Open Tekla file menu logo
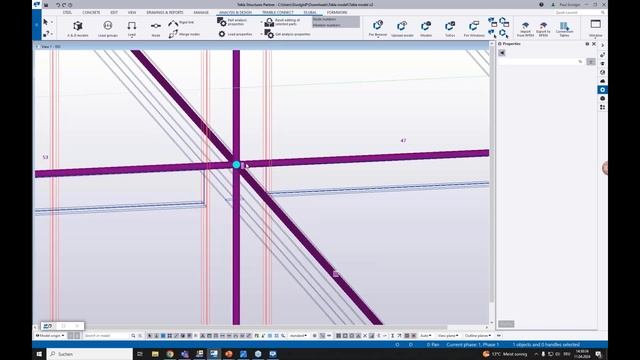This screenshot has width=640, height=360. tap(37, 4)
